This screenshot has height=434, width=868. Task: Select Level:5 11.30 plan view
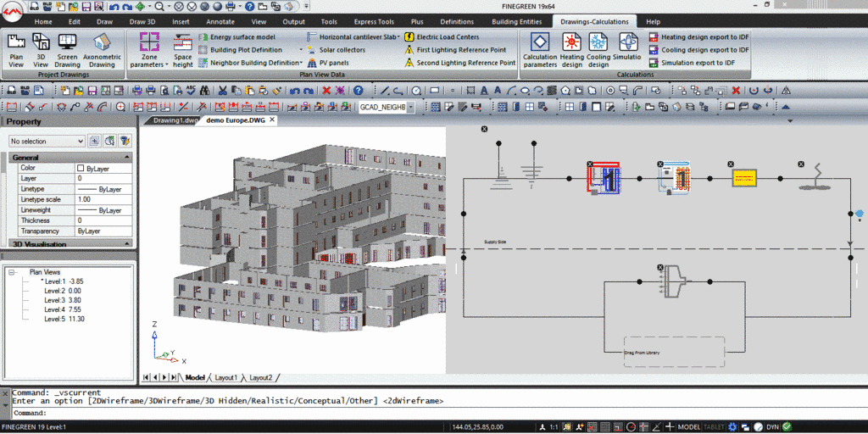tap(64, 319)
